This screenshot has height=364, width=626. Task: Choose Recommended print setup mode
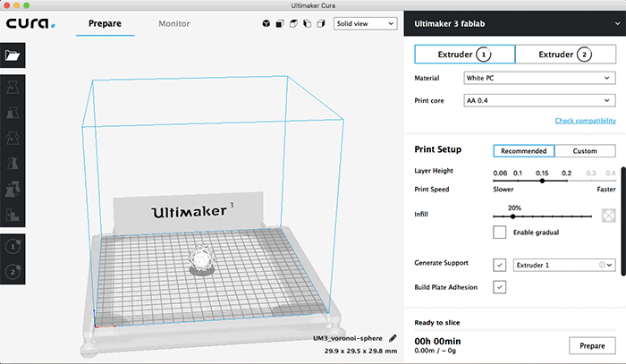click(524, 151)
